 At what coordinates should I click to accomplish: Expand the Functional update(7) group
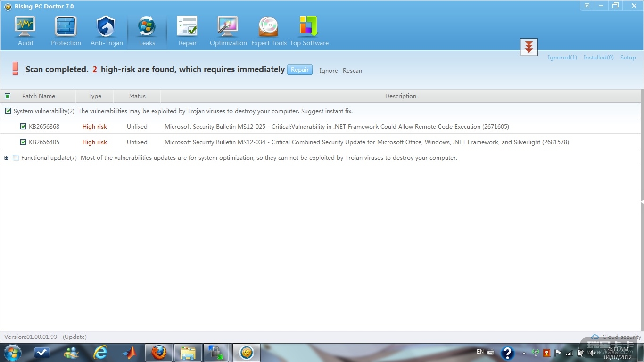coord(7,158)
